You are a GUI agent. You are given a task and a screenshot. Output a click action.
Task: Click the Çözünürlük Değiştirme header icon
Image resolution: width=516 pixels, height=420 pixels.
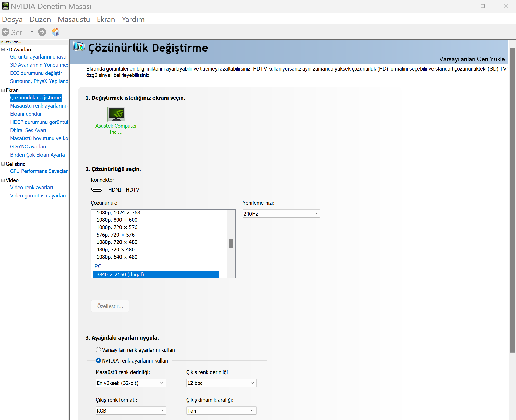click(x=79, y=47)
